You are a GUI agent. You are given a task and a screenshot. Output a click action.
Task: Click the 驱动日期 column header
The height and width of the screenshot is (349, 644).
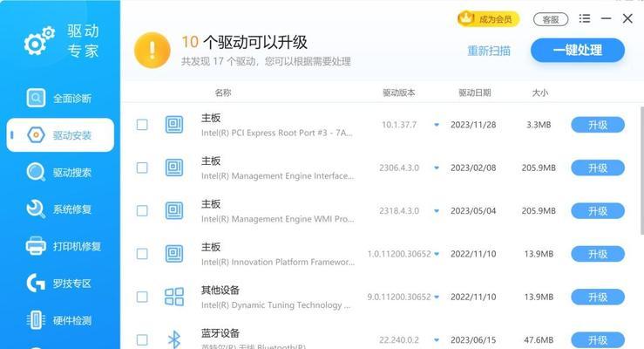pyautogui.click(x=475, y=92)
